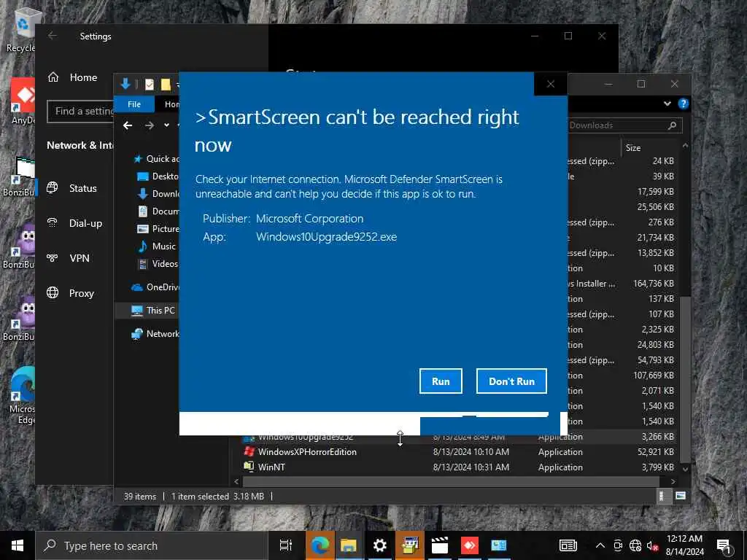Go forward in File Explorer navigation
747x560 pixels.
[x=150, y=125]
